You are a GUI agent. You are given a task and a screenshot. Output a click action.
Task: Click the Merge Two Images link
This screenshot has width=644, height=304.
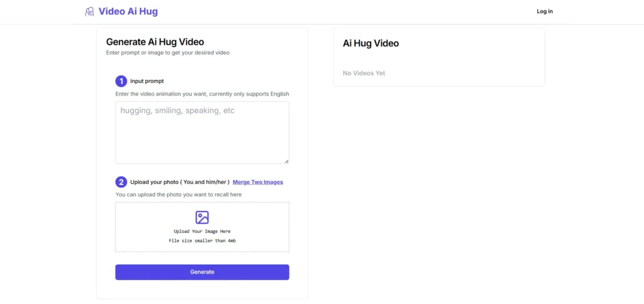(x=258, y=182)
